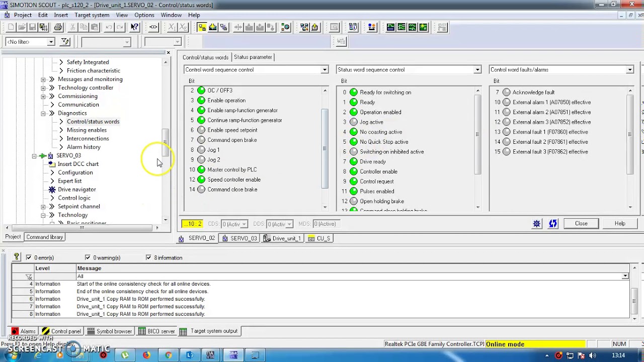Toggle the 0 error(s) checkbox
Viewport: 644px width, 362px height.
29,257
